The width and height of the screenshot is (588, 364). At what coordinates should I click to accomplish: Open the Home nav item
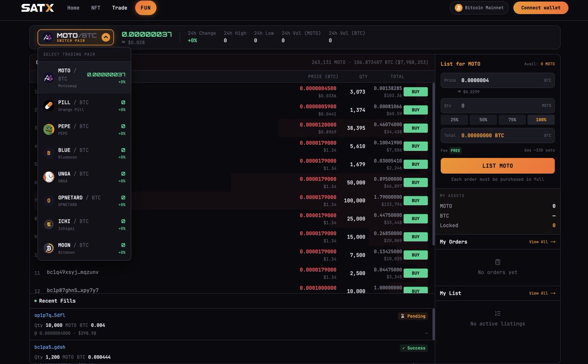pos(73,8)
